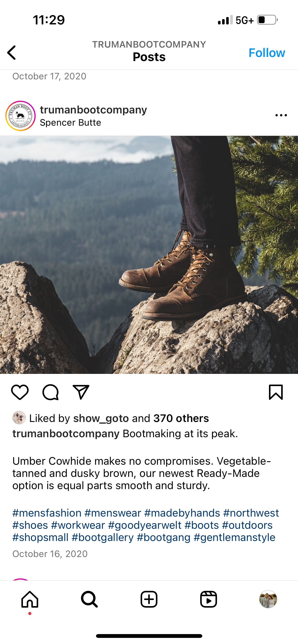Open the Search tab magnifier icon
Screen dimensions: 298x644
(x=89, y=599)
